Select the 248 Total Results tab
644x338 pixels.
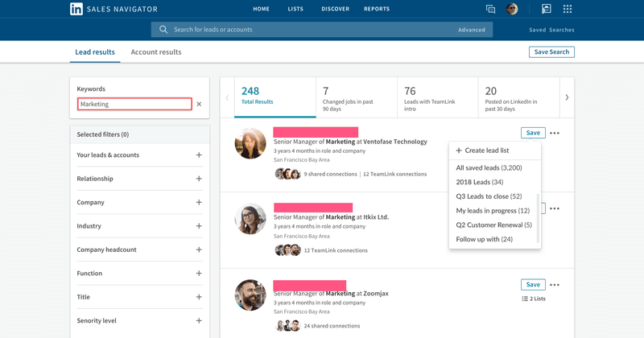275,97
